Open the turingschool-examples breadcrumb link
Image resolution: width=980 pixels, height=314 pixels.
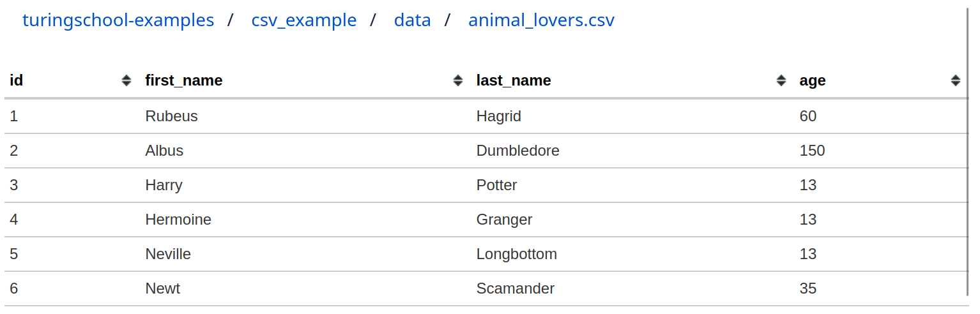pos(118,20)
